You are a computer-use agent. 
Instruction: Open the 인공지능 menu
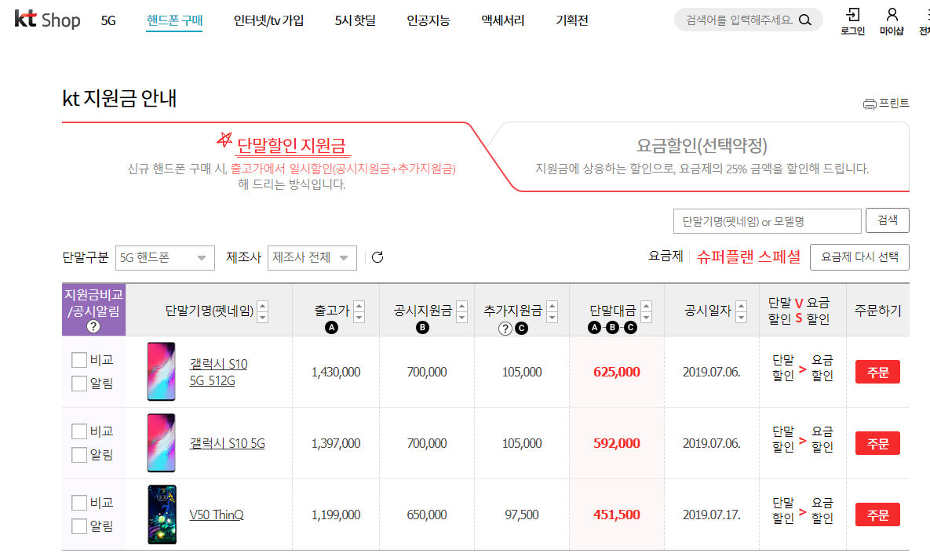(429, 20)
